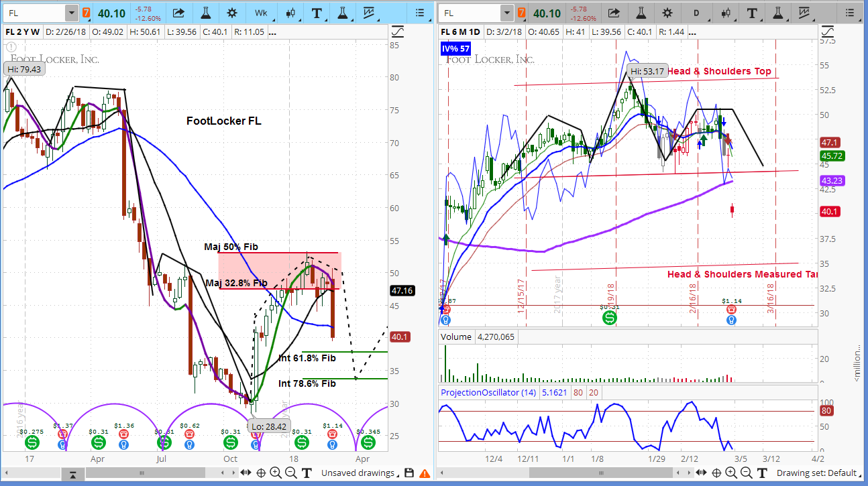Click right chart crosshair cursor icon
The width and height of the screenshot is (868, 486).
tap(716, 473)
